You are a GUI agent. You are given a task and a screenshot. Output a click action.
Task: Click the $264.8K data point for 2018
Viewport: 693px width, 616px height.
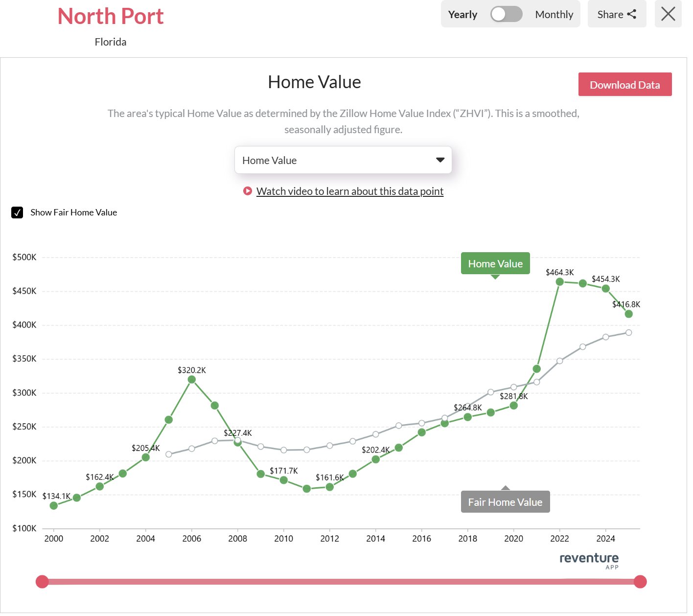468,417
